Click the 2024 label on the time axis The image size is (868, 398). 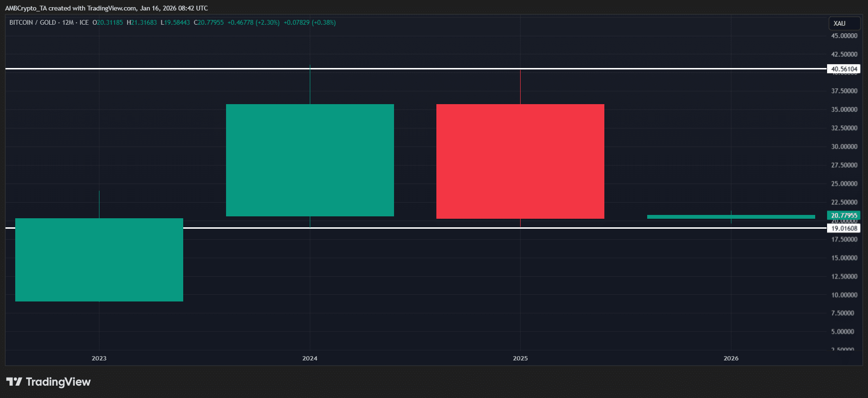pos(310,358)
